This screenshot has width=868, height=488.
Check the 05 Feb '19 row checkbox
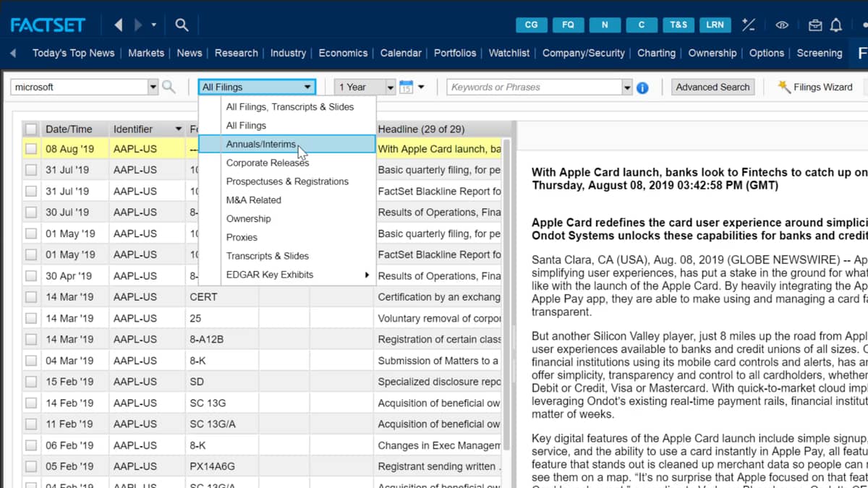coord(31,466)
